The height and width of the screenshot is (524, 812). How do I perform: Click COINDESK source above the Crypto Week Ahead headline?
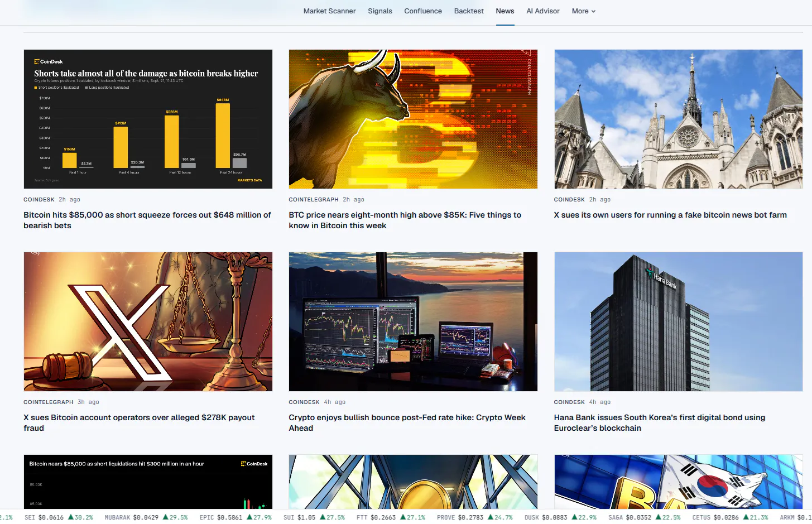pyautogui.click(x=304, y=402)
